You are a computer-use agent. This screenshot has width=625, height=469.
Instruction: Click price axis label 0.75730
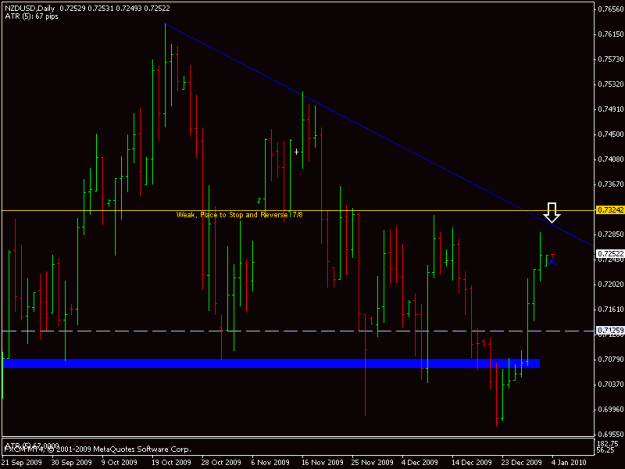click(611, 59)
